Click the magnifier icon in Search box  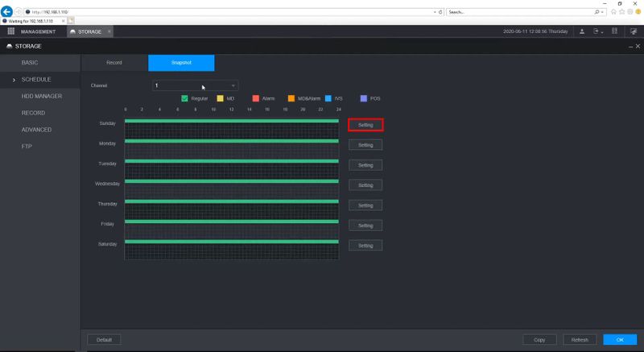click(x=597, y=12)
